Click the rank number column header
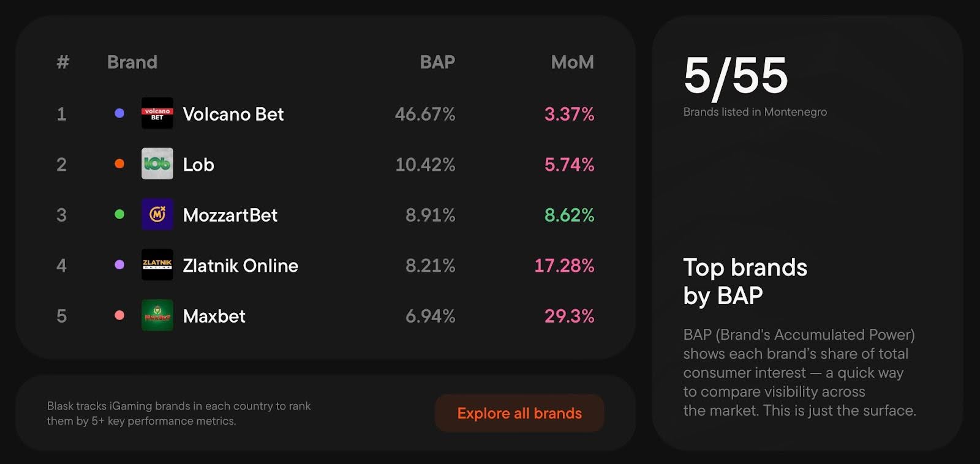980x464 pixels. point(62,62)
